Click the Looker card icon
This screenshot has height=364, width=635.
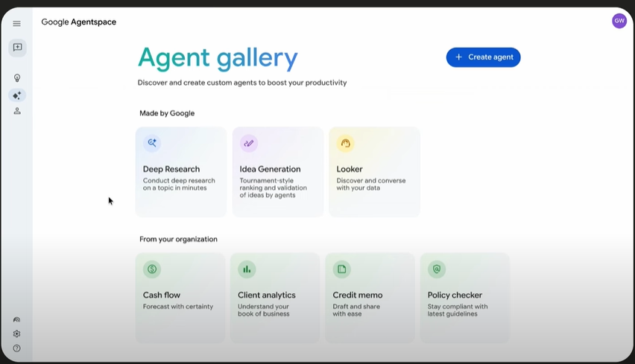pos(345,143)
